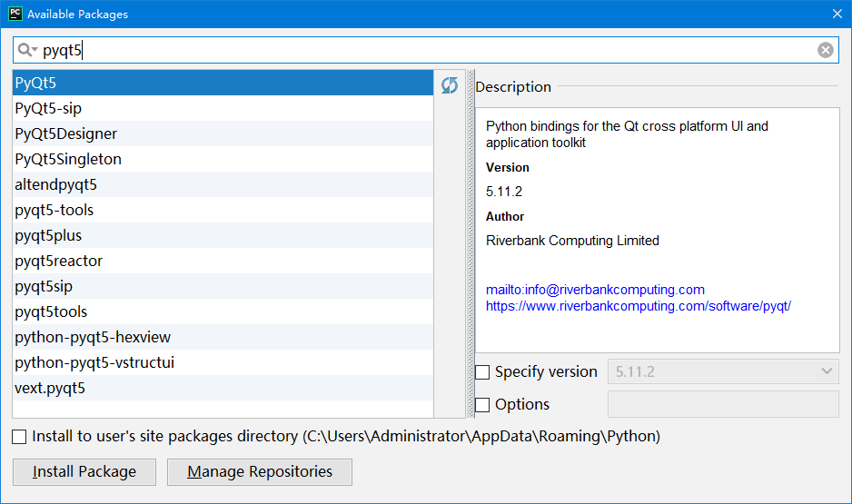Viewport: 852px width, 504px height.
Task: Close the Available Packages dialog
Action: point(837,14)
